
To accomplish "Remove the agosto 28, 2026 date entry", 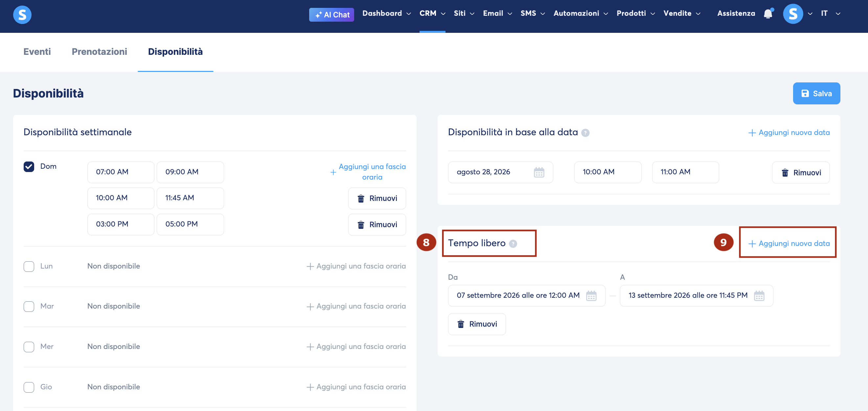I will coord(801,172).
